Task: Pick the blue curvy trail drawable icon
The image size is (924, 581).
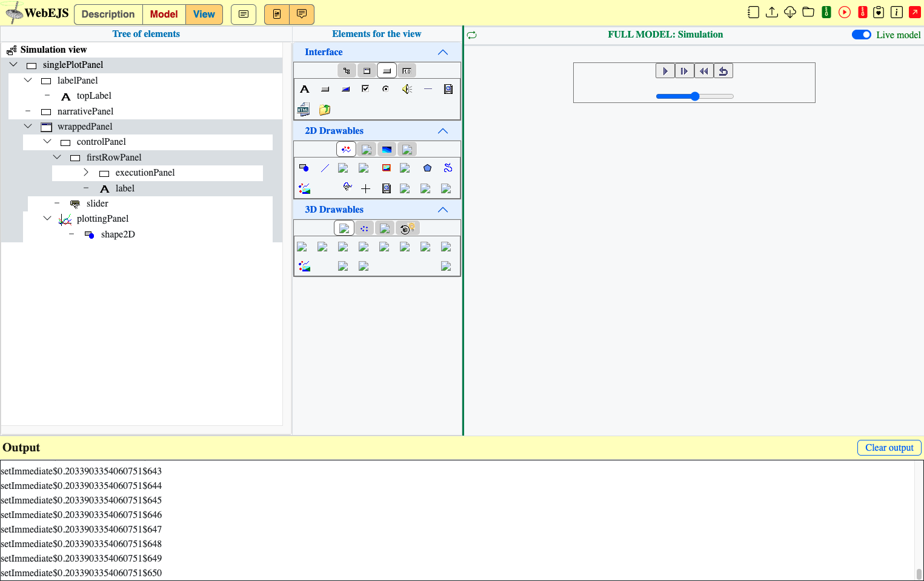Action: click(448, 168)
